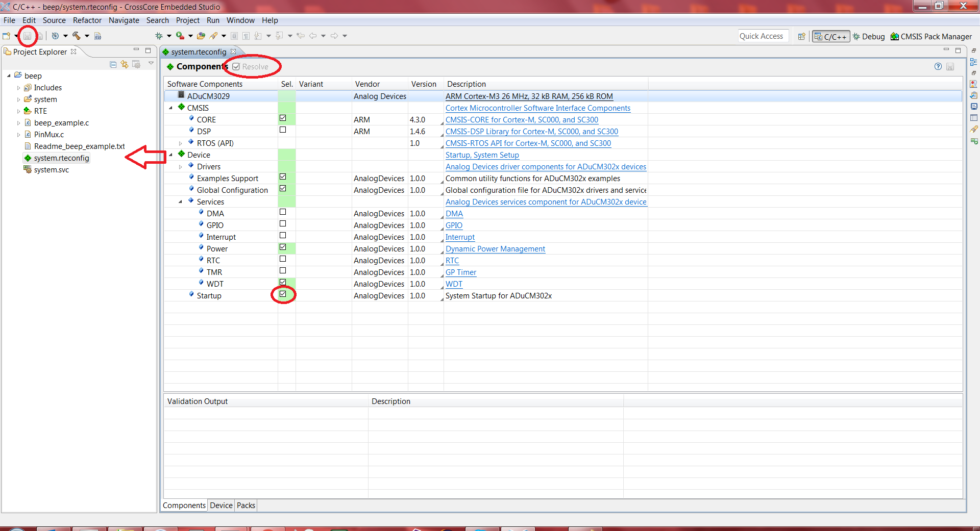Open the GP Timer link
The image size is (980, 531).
[461, 272]
